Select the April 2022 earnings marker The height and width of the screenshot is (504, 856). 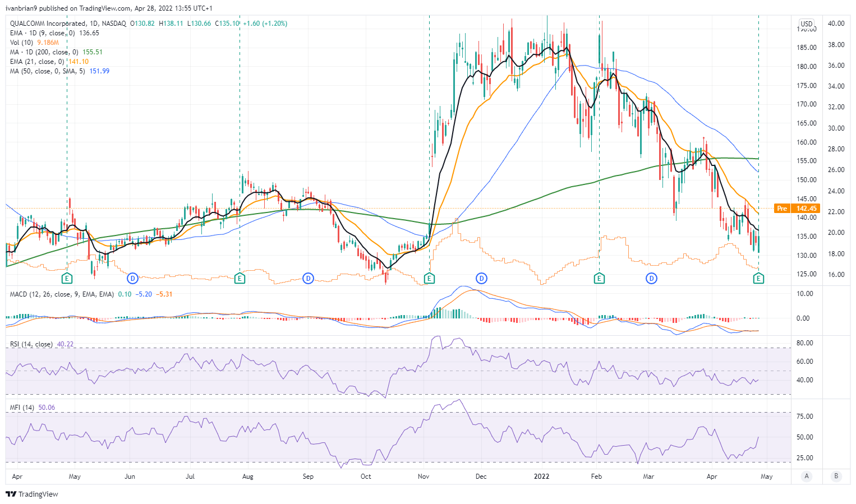click(758, 278)
